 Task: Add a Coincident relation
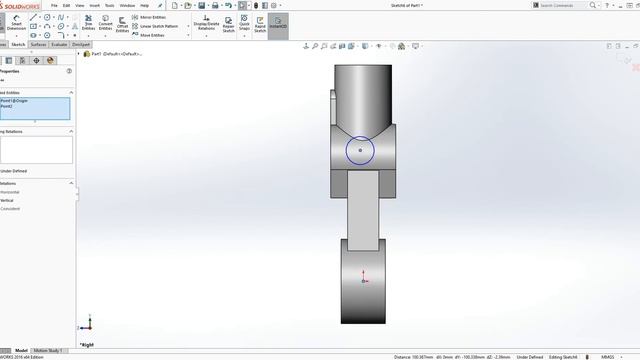10,209
